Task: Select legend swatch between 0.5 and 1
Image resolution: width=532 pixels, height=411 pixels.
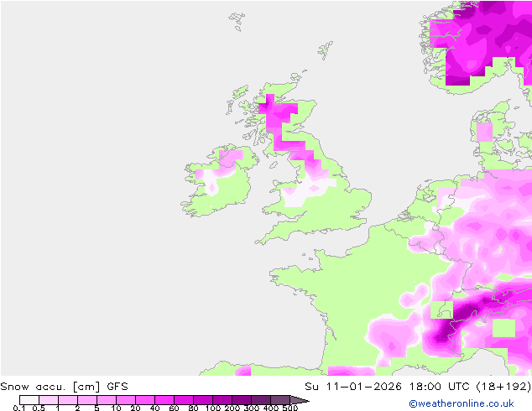Action: point(49,400)
